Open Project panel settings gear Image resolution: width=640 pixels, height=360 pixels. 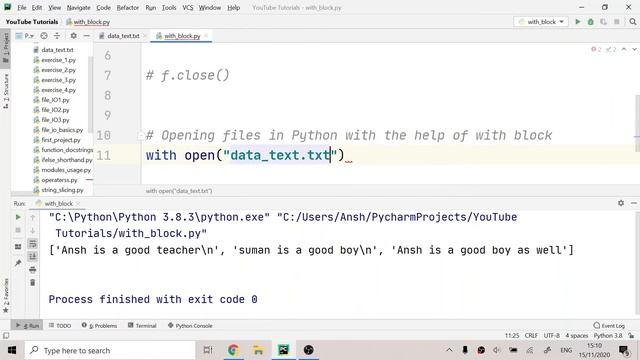tap(73, 36)
